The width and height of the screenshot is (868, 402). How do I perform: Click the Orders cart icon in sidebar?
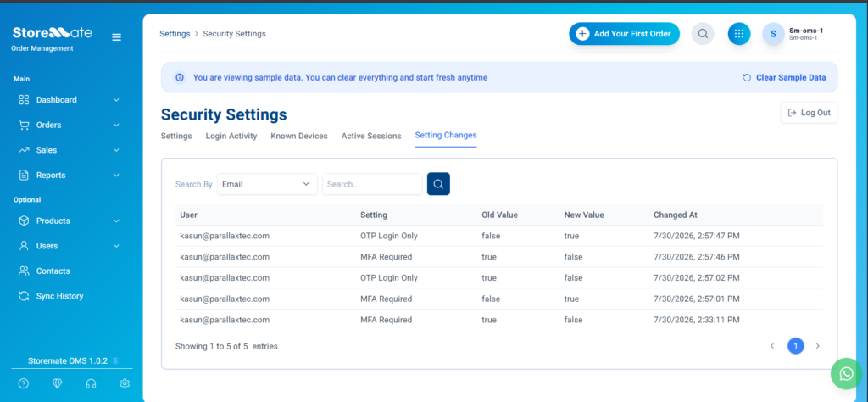pyautogui.click(x=24, y=126)
